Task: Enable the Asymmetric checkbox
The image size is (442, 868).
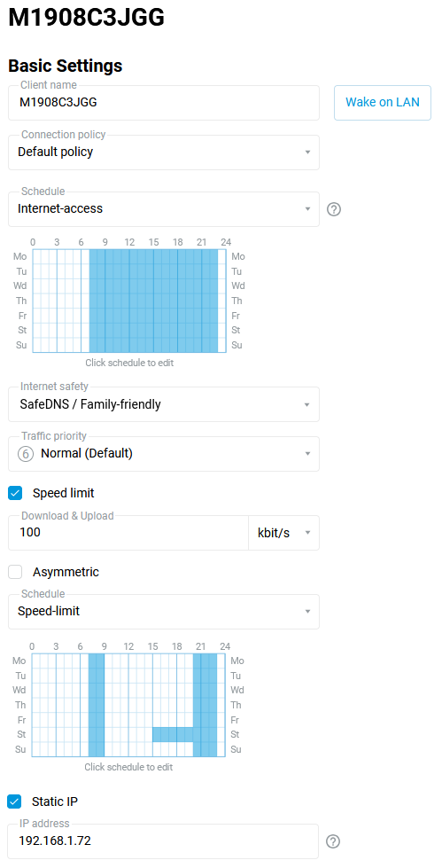Action: pos(15,572)
